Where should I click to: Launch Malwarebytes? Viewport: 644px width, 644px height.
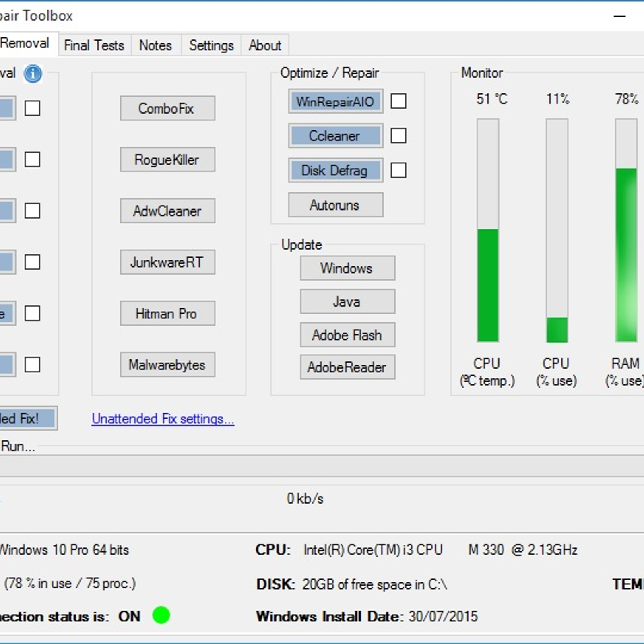167,365
